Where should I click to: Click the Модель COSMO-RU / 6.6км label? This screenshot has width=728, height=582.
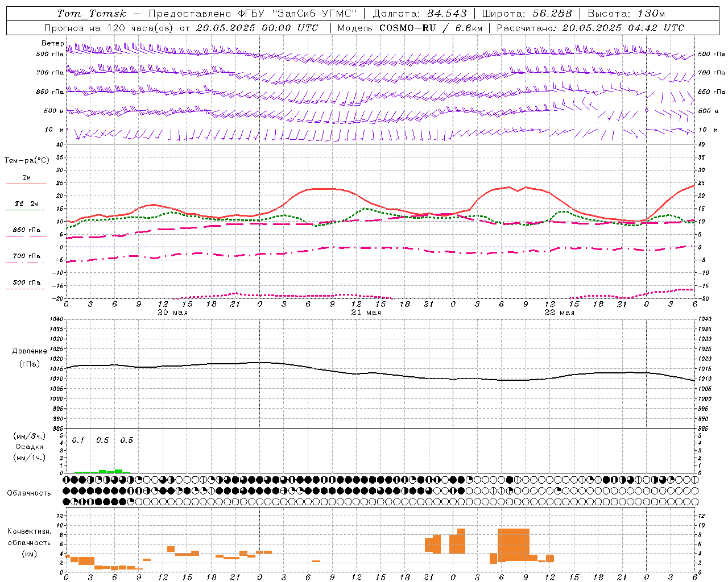(x=410, y=28)
